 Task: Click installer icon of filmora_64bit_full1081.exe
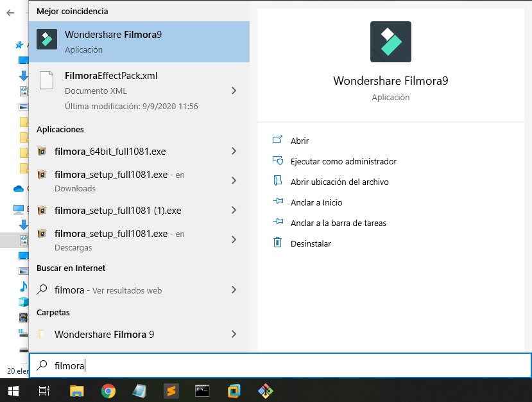42,151
